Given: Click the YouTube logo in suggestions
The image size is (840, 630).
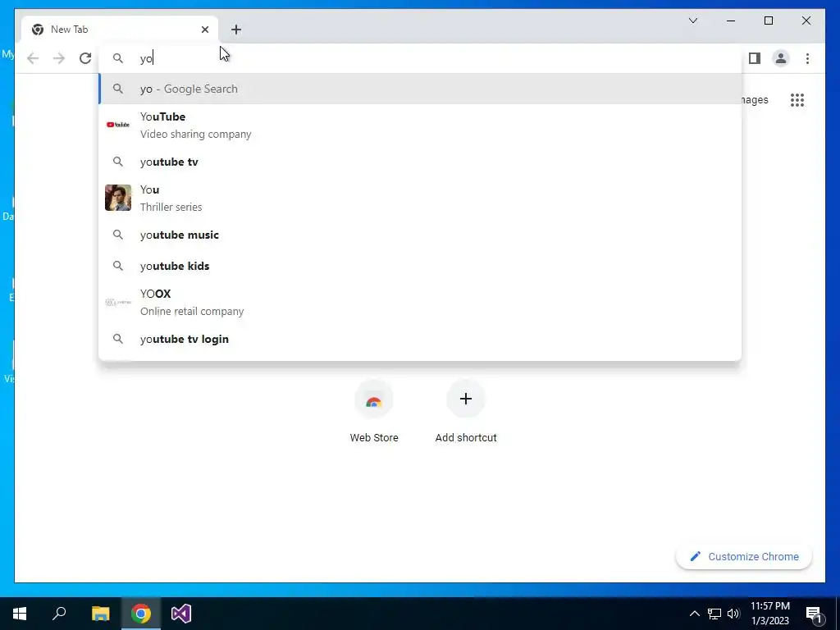Looking at the screenshot, I should click(x=118, y=125).
